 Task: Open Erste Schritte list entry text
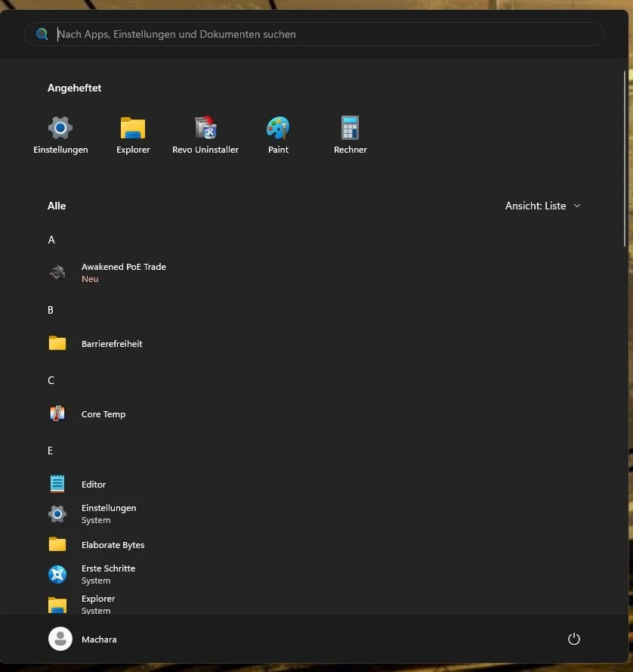[108, 568]
